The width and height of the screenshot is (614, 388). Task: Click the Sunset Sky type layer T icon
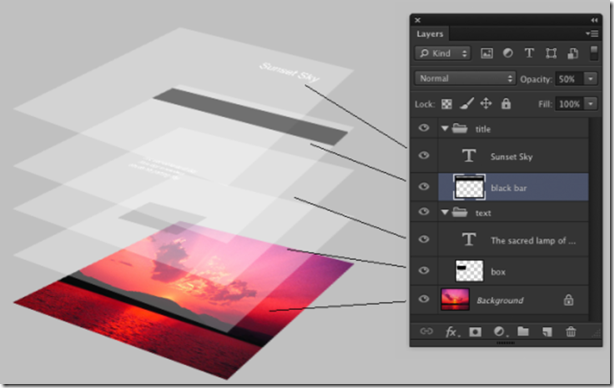[469, 155]
